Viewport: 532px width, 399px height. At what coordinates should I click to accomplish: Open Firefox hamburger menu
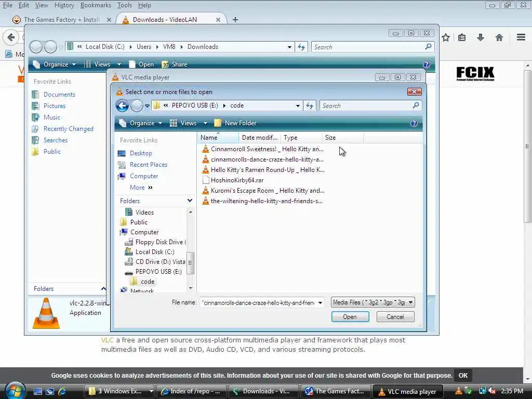tap(521, 37)
